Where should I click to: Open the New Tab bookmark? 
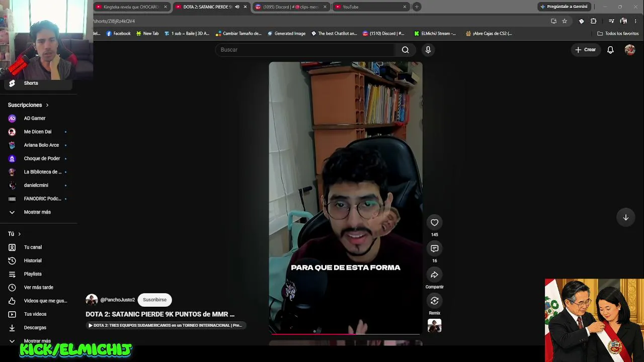click(x=147, y=34)
